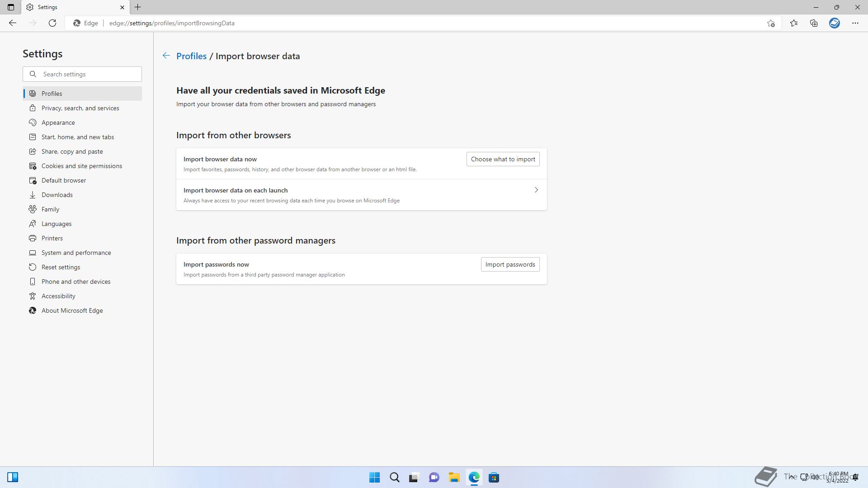Image resolution: width=868 pixels, height=488 pixels.
Task: Click the browser back arrow button
Action: click(13, 23)
